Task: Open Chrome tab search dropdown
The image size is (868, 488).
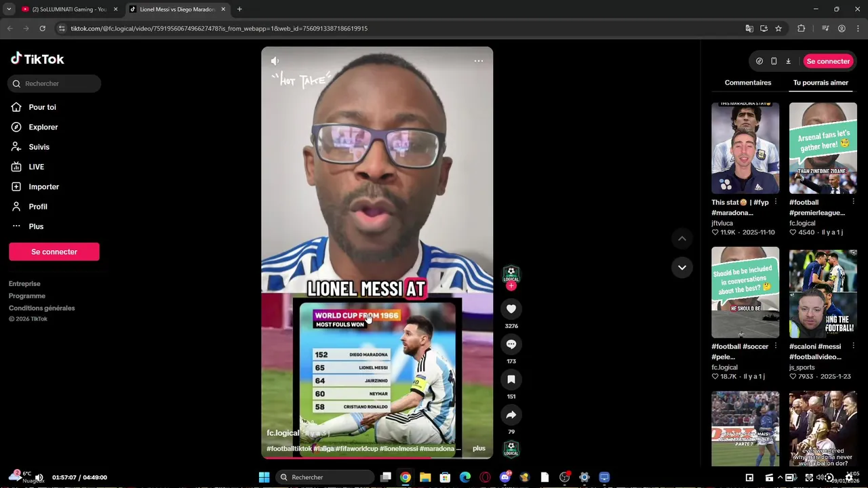Action: pos(9,9)
